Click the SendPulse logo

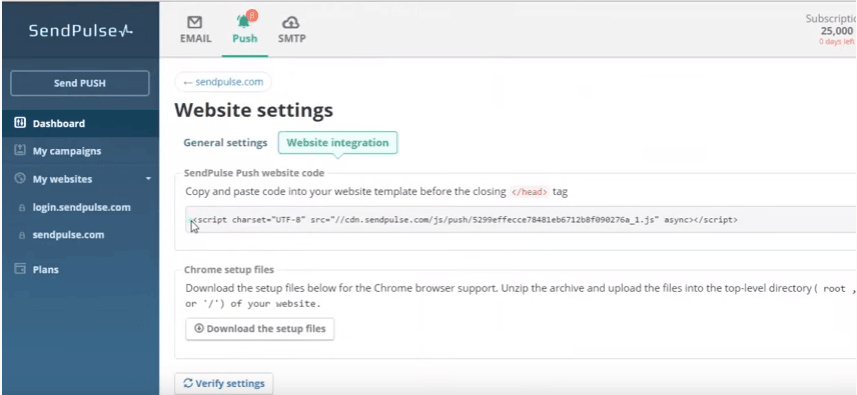pos(80,31)
